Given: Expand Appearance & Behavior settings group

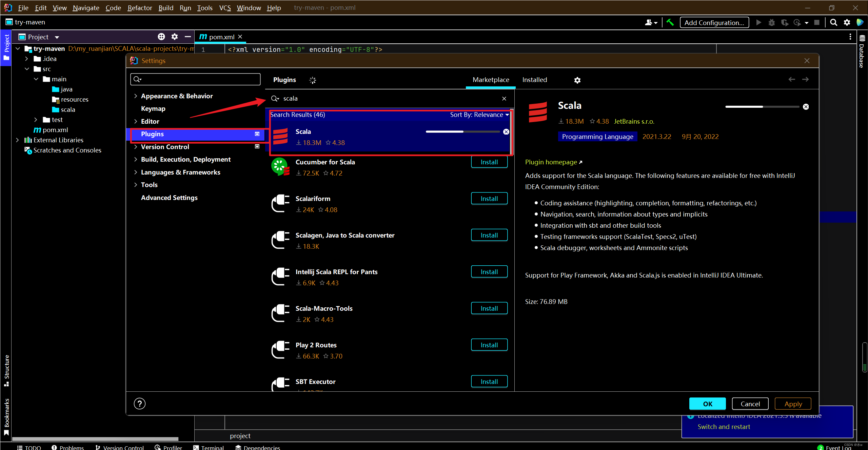Looking at the screenshot, I should coord(136,96).
